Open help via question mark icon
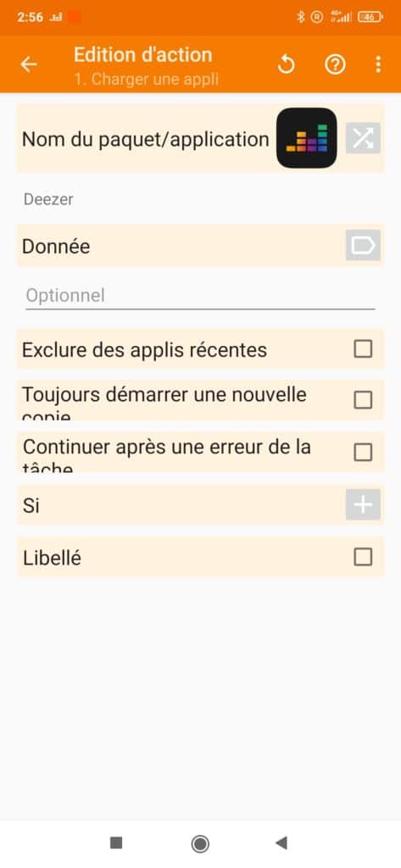The height and width of the screenshot is (868, 401). click(335, 65)
